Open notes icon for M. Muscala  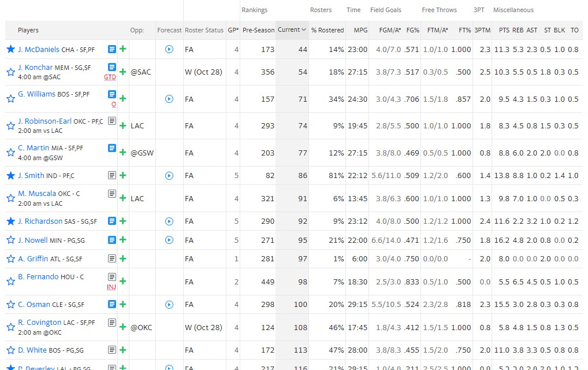pos(112,193)
